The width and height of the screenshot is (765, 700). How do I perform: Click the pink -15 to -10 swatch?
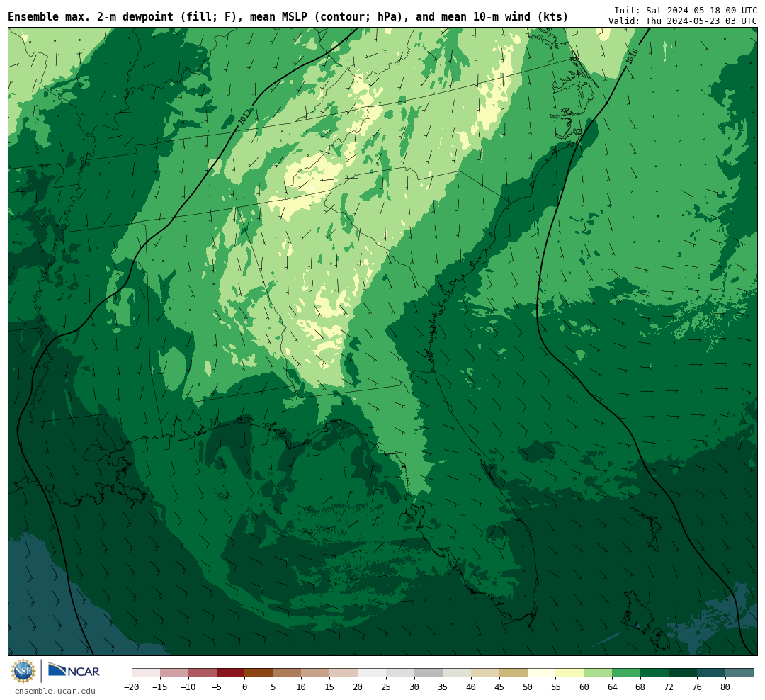pos(174,672)
